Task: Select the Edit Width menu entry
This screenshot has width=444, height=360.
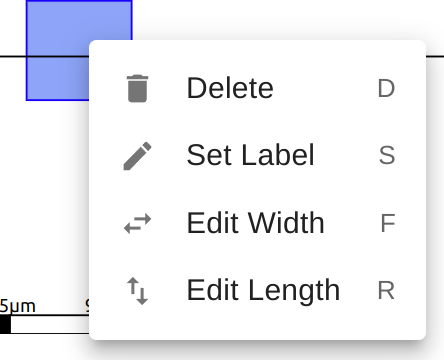Action: pos(257,223)
